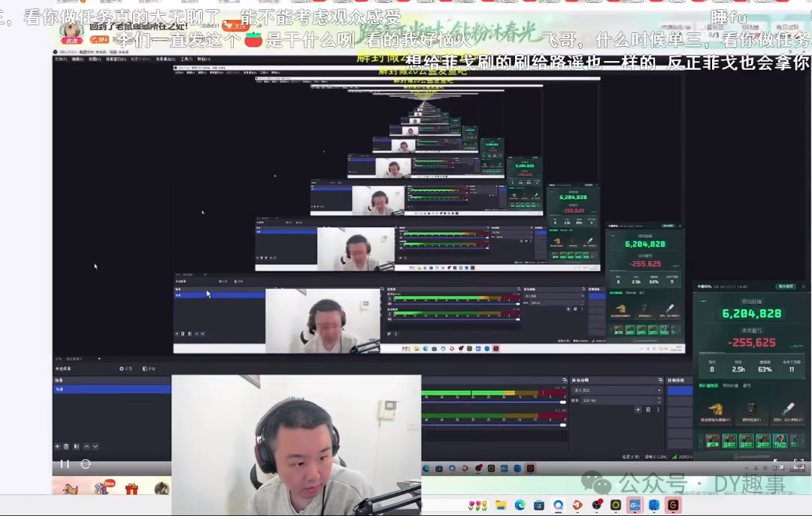Open the Tools menu in the outermost OBS window
Image resolution: width=812 pixels, height=516 pixels.
[186, 59]
